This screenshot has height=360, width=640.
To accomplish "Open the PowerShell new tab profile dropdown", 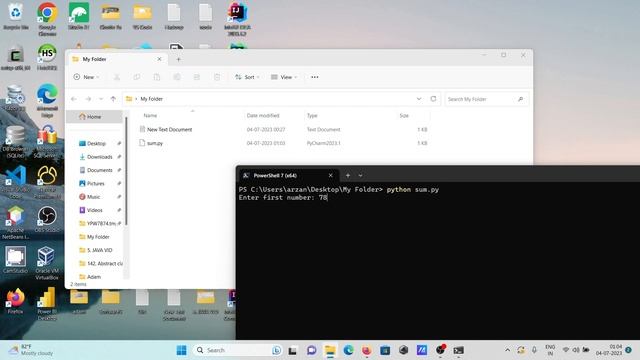I will pyautogui.click(x=360, y=176).
